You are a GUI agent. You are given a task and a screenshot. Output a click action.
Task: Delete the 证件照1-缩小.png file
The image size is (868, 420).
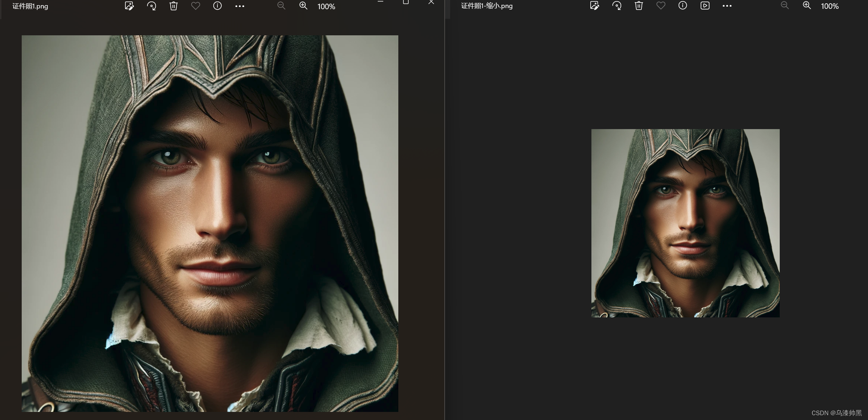pos(639,6)
